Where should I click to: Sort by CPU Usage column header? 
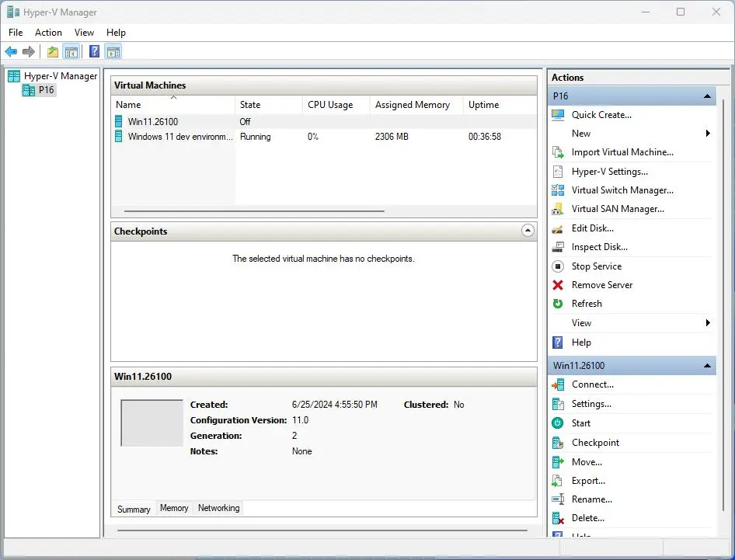[336, 105]
